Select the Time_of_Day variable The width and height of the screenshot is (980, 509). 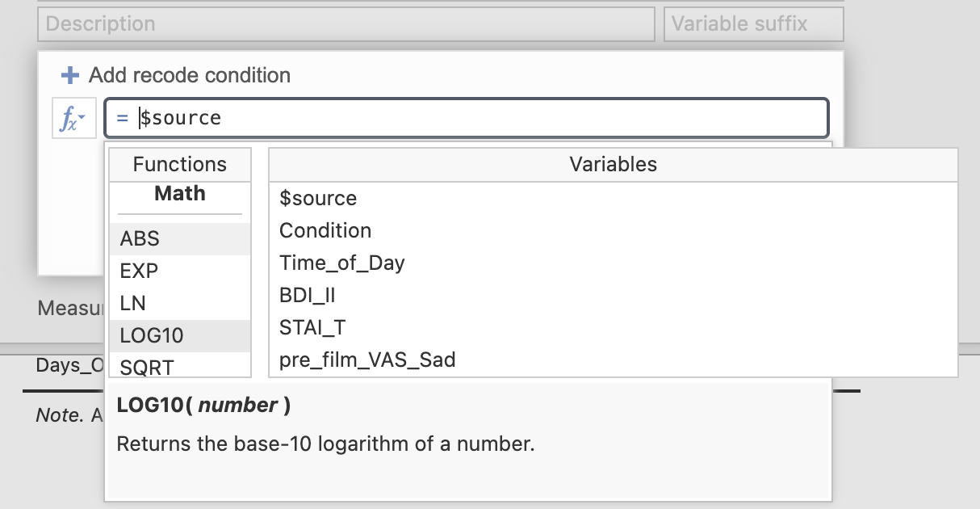pos(613,263)
